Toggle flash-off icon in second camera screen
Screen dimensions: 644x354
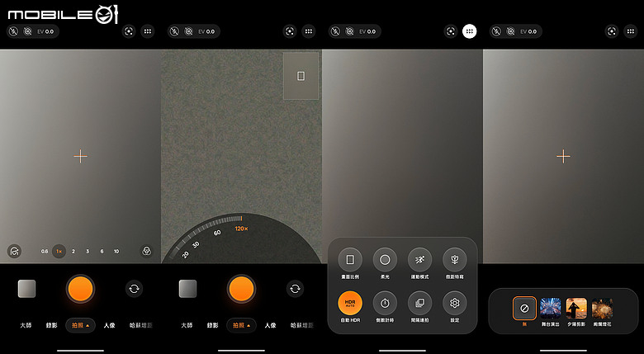coord(174,31)
